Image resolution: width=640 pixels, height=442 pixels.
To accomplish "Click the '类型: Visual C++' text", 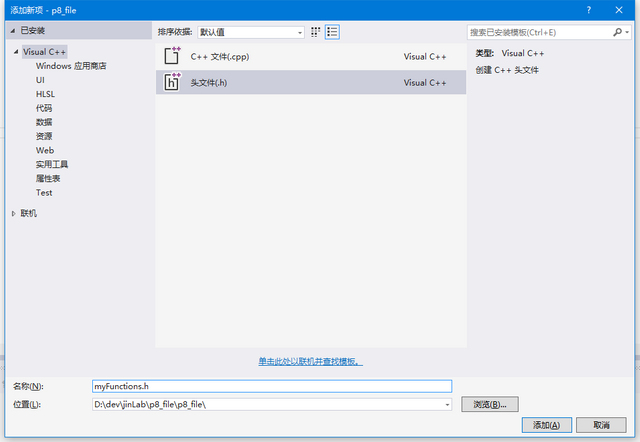I will [509, 53].
